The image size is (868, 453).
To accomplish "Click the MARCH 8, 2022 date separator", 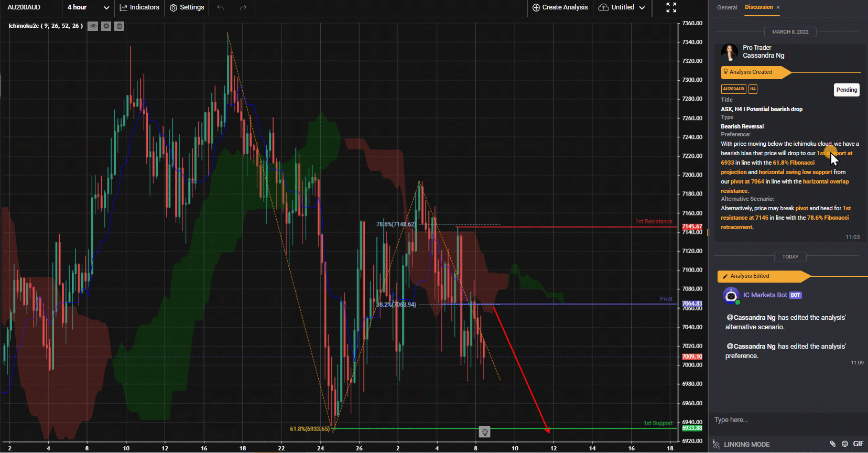I will pos(790,32).
